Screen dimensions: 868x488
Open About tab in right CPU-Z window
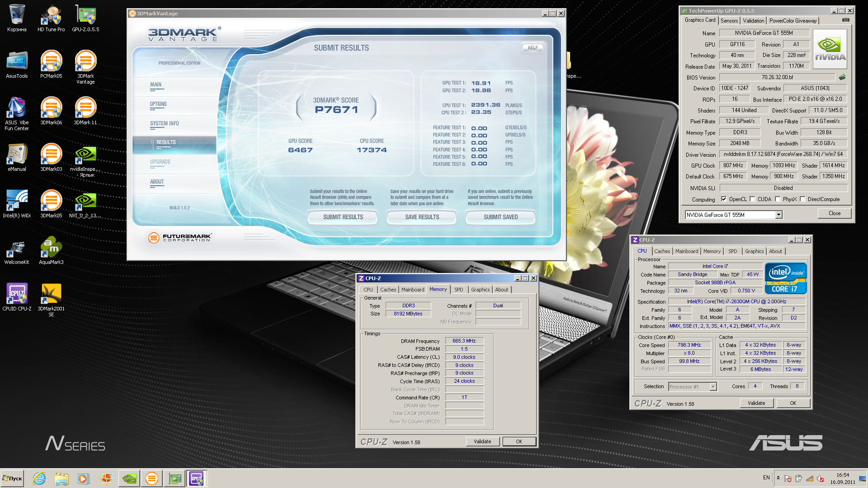point(776,251)
